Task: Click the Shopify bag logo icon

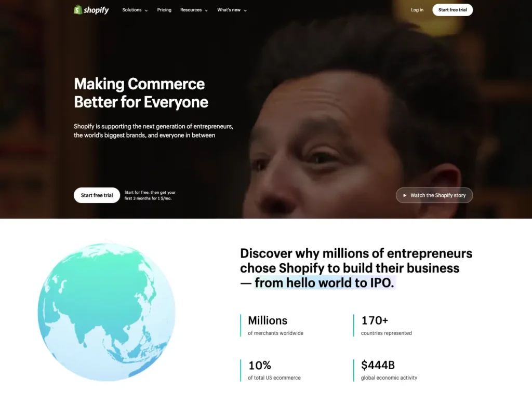Action: coord(78,10)
